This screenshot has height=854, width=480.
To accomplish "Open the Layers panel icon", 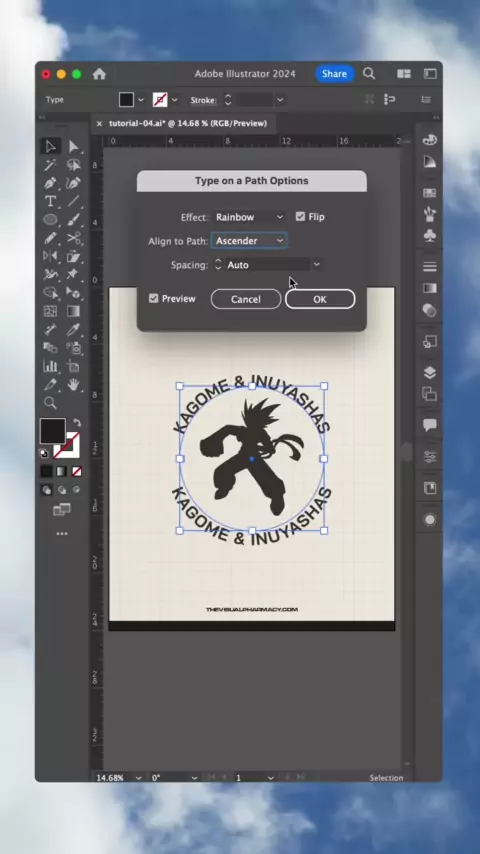I will point(430,373).
